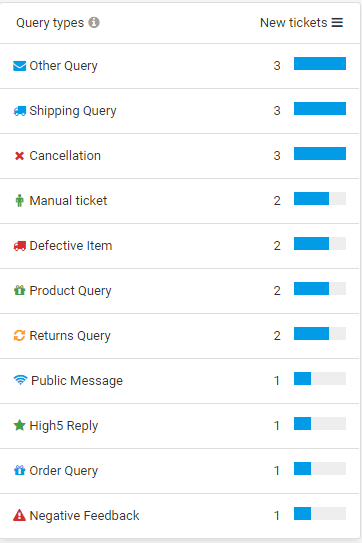Click the Query types header label
Screen dimensions: 362x543
pos(50,23)
